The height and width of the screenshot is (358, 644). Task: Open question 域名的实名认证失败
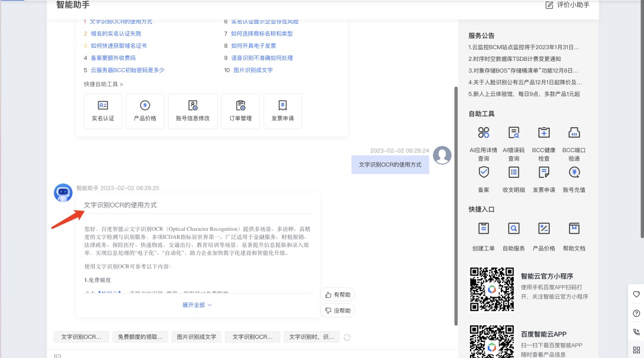(116, 33)
